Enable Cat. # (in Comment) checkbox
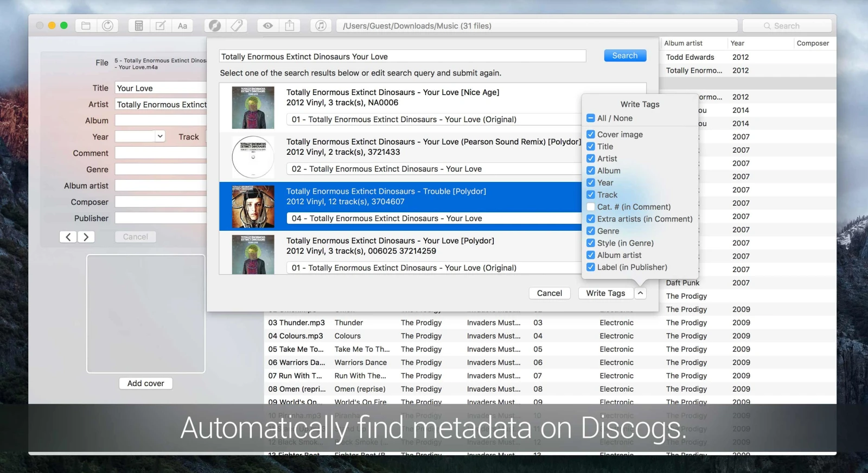This screenshot has width=868, height=473. [591, 207]
